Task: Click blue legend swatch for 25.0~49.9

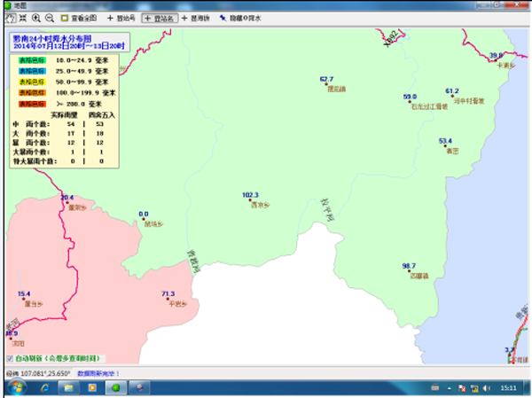Action: click(x=32, y=71)
